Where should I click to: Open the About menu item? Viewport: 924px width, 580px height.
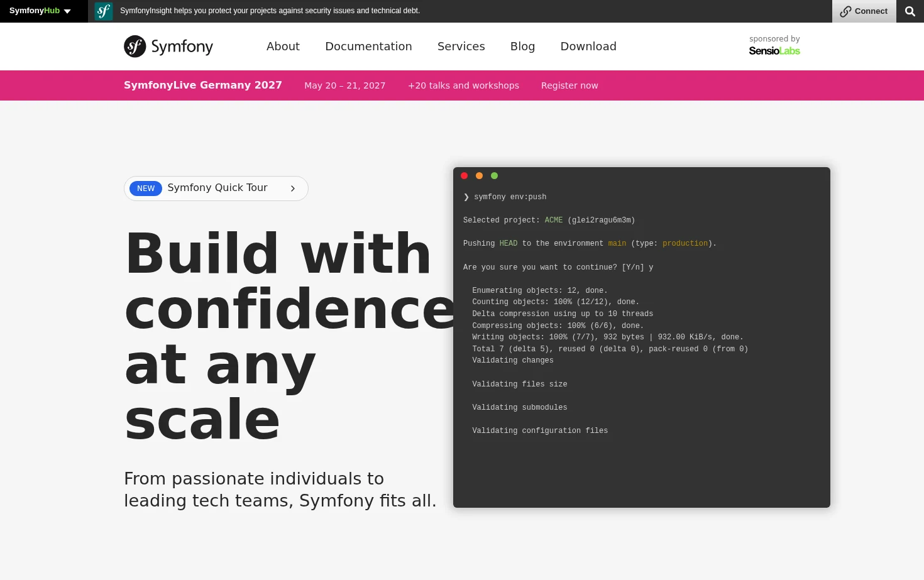[x=283, y=47]
